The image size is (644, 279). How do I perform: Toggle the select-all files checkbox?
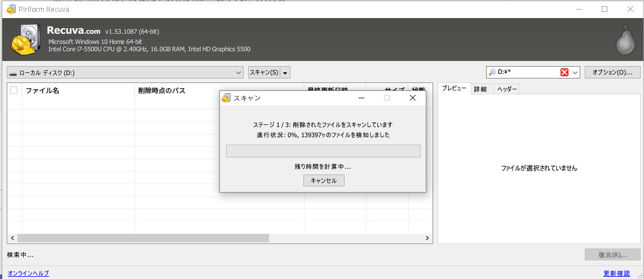pyautogui.click(x=14, y=90)
